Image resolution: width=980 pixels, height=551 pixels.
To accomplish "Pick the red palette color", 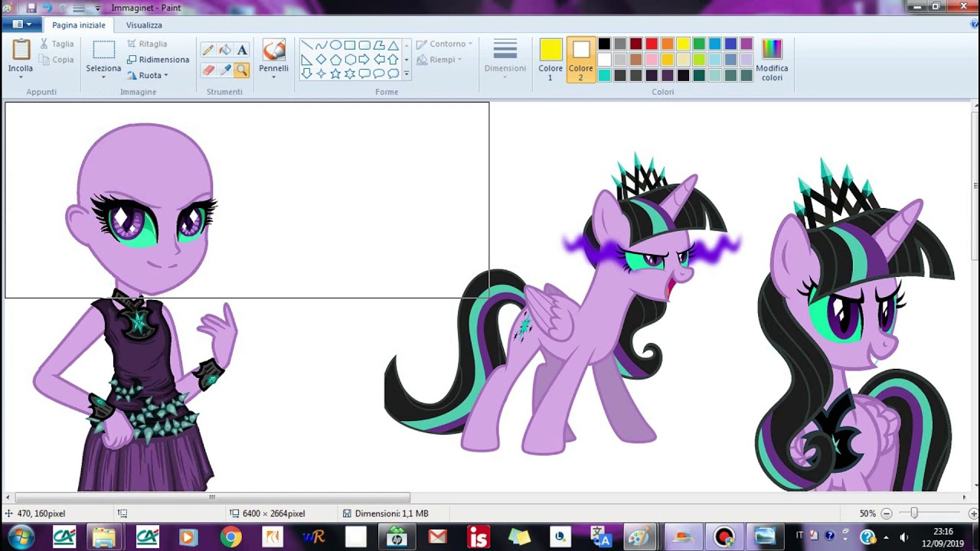I will tap(652, 44).
